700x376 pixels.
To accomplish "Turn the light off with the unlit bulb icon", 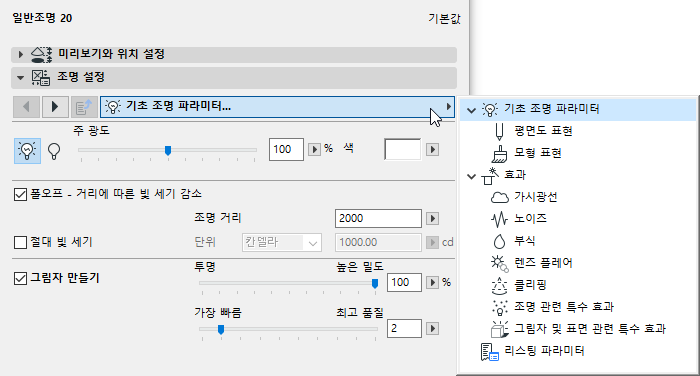I will pos(54,151).
